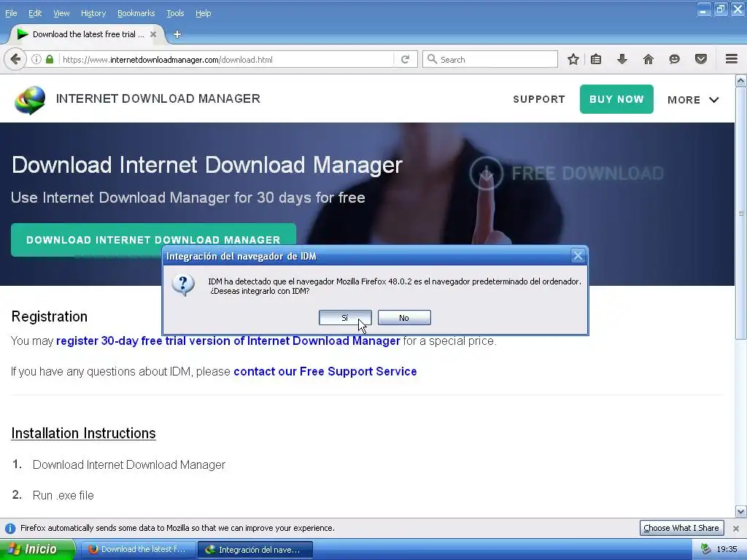Open a new tab with plus icon

pyautogui.click(x=177, y=34)
